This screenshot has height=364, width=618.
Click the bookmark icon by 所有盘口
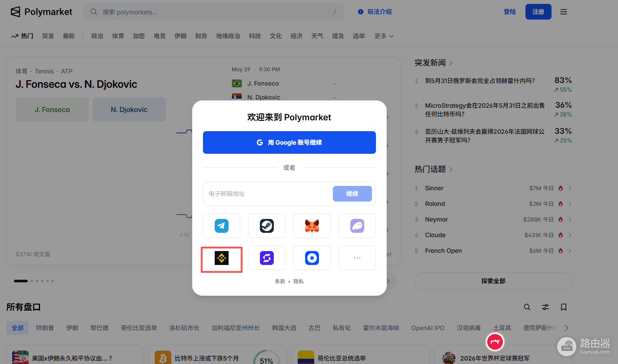point(564,307)
